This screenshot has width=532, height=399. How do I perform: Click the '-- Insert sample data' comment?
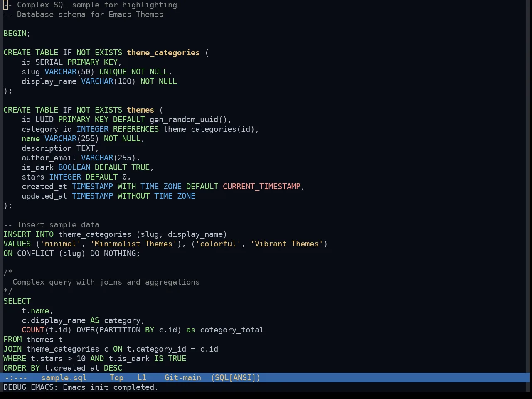(x=51, y=225)
